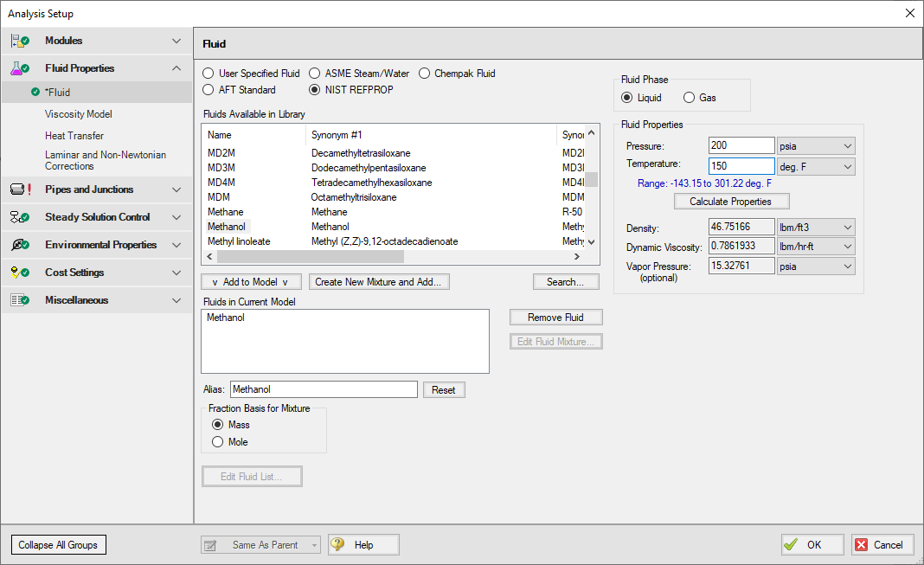Image resolution: width=924 pixels, height=565 pixels.
Task: Click the Miscellaneous group icon
Action: (x=19, y=300)
